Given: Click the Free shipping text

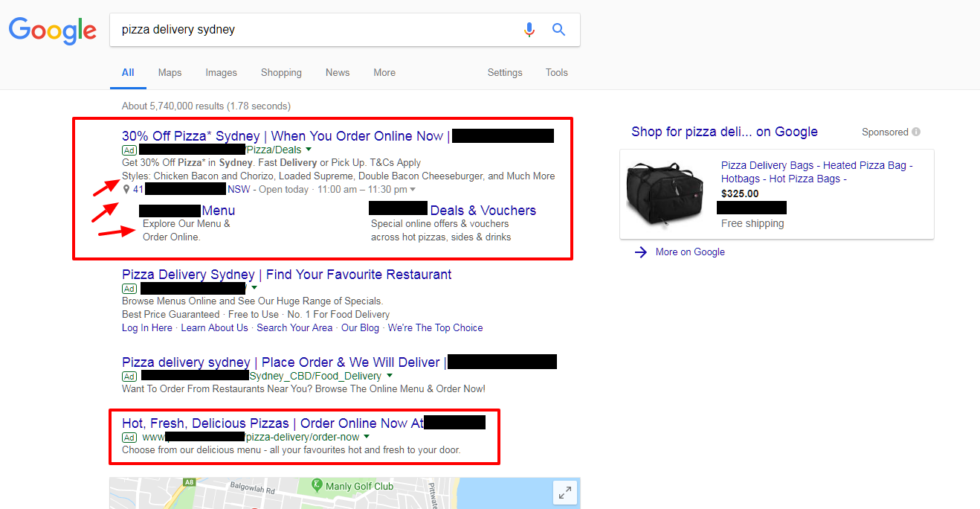Looking at the screenshot, I should 752,223.
